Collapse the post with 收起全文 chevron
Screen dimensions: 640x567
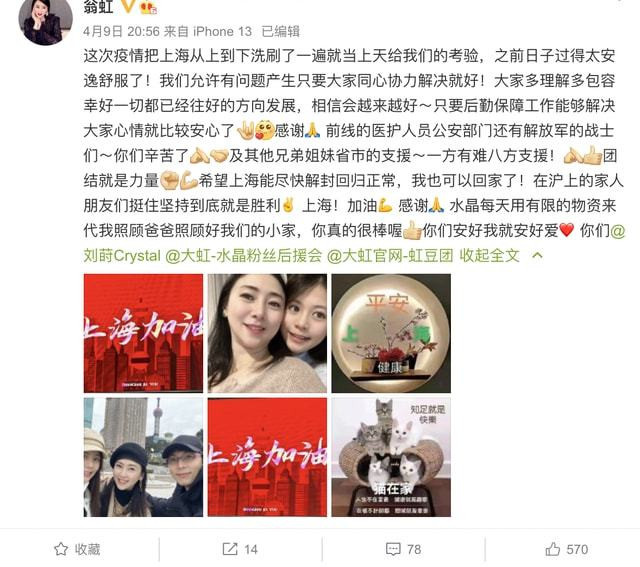tap(538, 256)
